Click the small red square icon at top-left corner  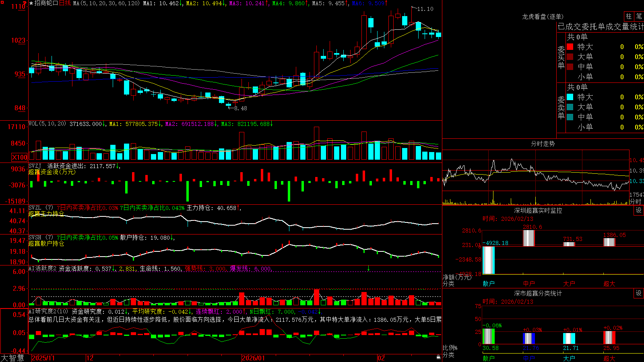point(2,2)
